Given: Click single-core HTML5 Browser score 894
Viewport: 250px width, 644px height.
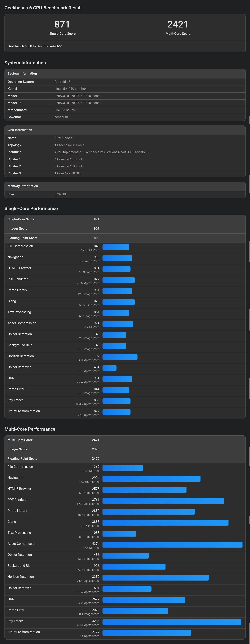Looking at the screenshot, I should (x=96, y=268).
